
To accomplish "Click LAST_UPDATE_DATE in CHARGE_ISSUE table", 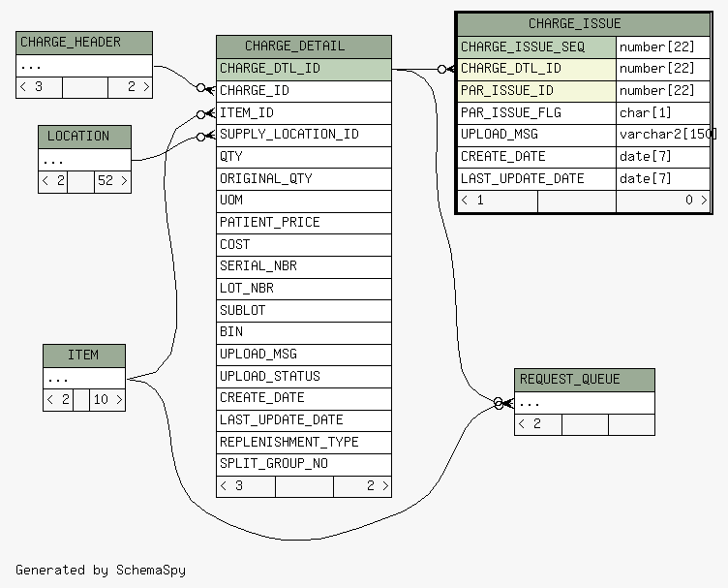I will tap(536, 179).
